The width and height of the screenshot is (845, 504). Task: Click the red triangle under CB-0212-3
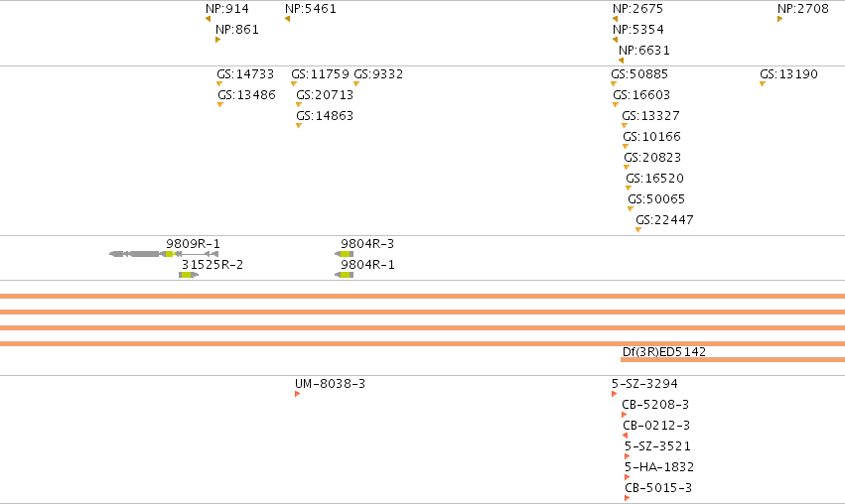pyautogui.click(x=626, y=436)
